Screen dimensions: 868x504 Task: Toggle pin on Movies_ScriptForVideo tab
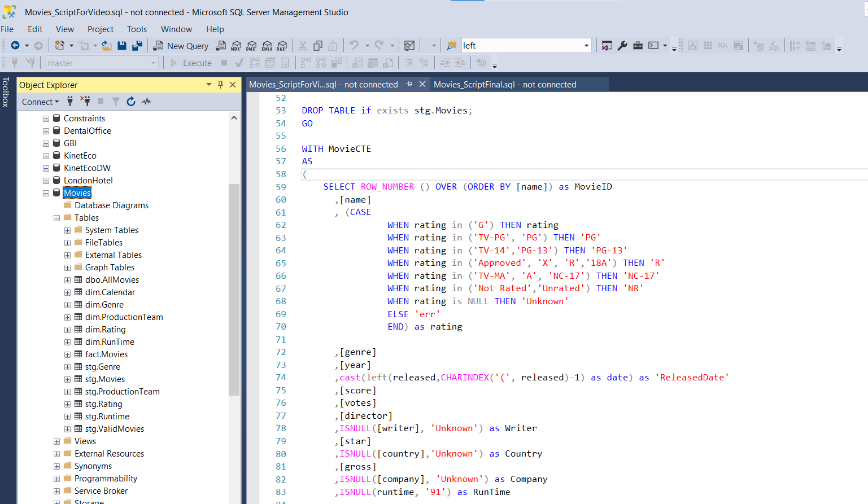coord(409,84)
